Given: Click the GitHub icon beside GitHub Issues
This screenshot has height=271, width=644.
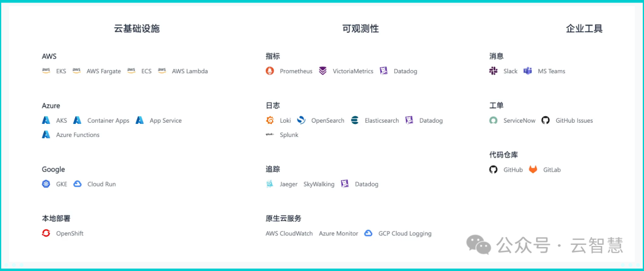Looking at the screenshot, I should coord(546,120).
